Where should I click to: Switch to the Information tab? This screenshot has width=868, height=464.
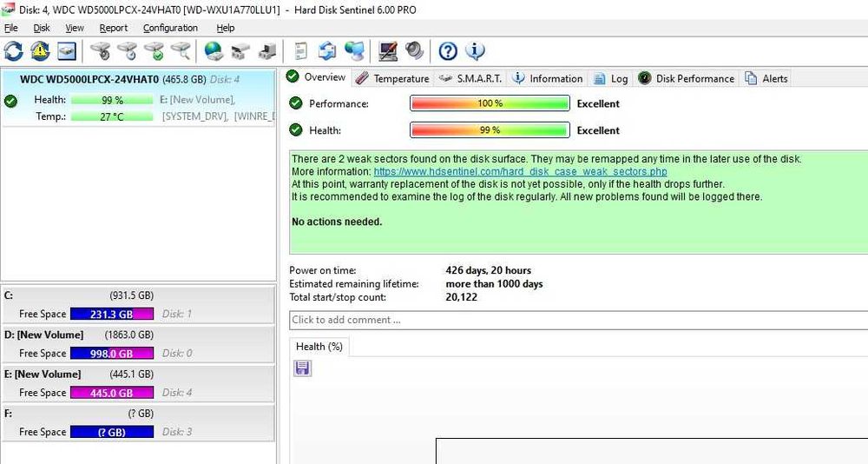(548, 79)
